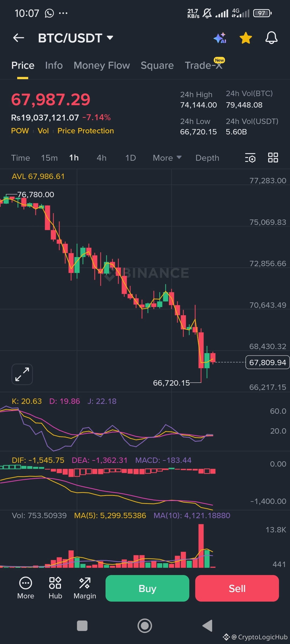Switch to the Depth chart view

click(x=207, y=158)
